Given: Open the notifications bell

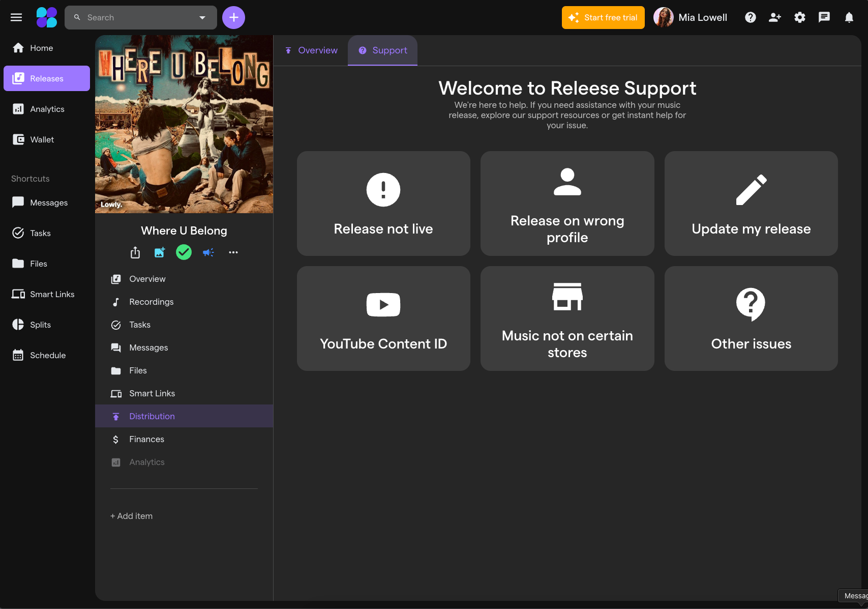Looking at the screenshot, I should (x=849, y=17).
